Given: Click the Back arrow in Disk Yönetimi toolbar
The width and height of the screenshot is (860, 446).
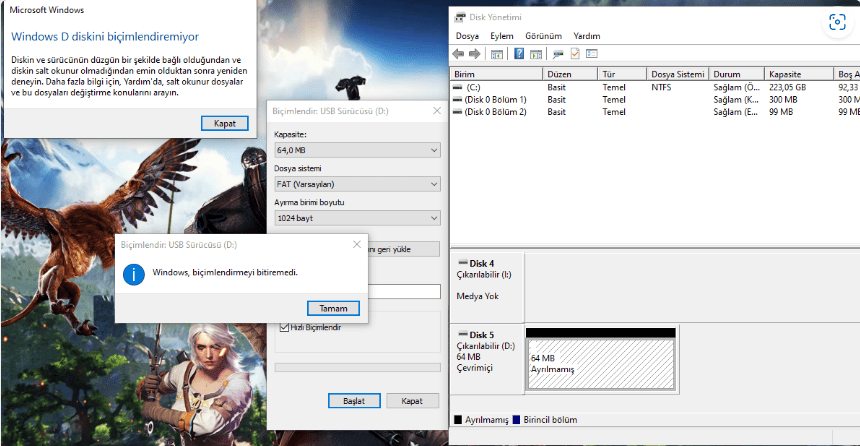Looking at the screenshot, I should (x=458, y=54).
